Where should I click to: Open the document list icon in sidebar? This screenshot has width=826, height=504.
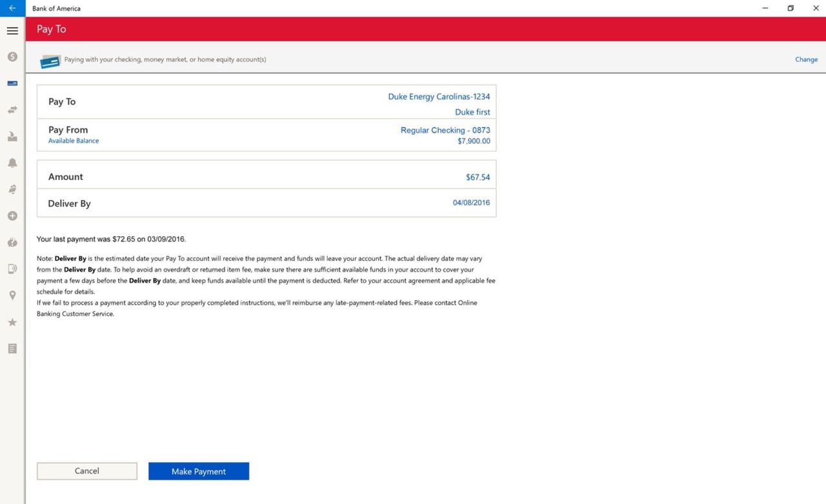(12, 348)
